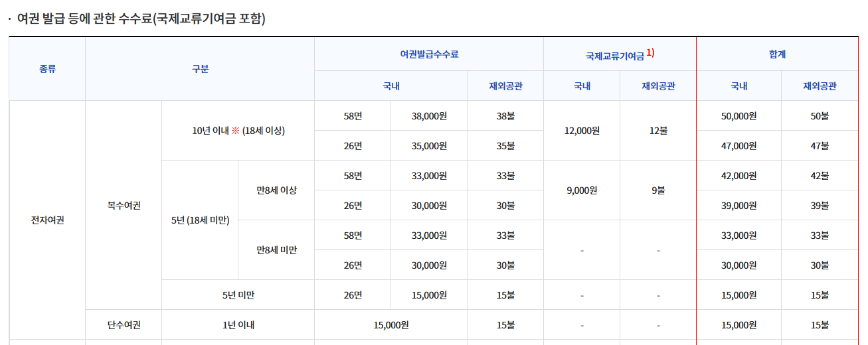The width and height of the screenshot is (868, 345).
Task: Click the 합계 column header
Action: [777, 54]
